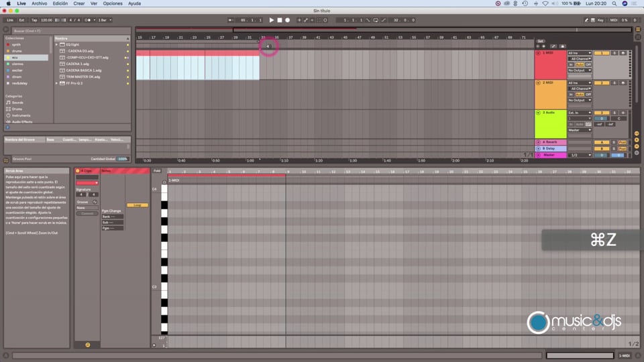Viewport: 644px width, 362px height.
Task: Toggle the Link button
Action: coord(10,19)
